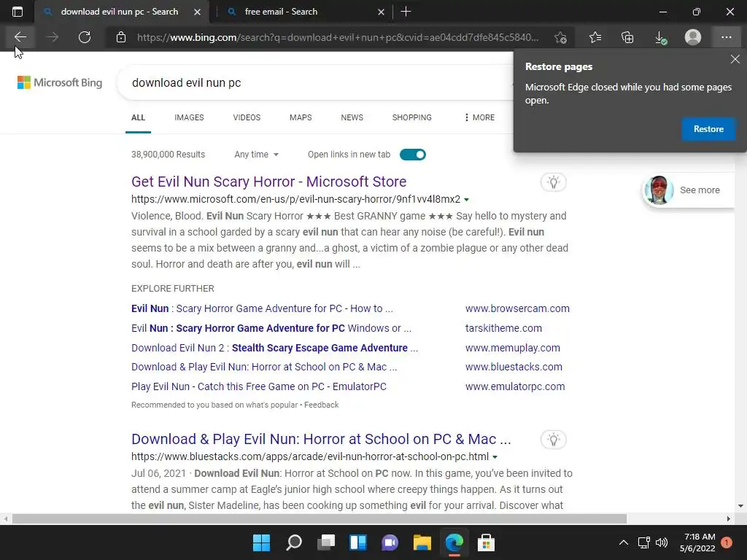The height and width of the screenshot is (560, 747).
Task: Click the Feedback link under recommendations
Action: pyautogui.click(x=322, y=405)
